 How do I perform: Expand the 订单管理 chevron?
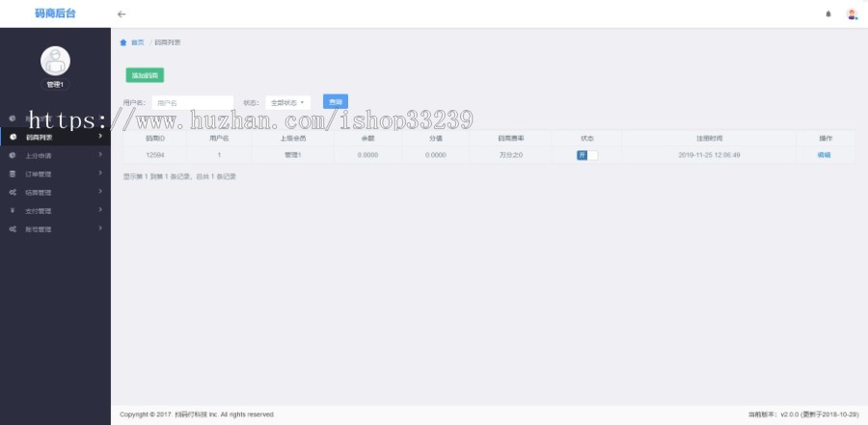pos(100,173)
